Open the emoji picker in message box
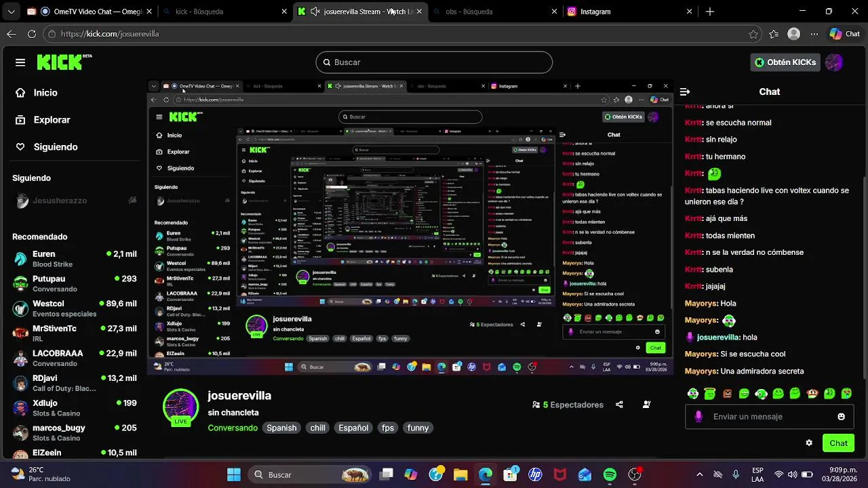Image resolution: width=868 pixels, height=488 pixels. 842,417
